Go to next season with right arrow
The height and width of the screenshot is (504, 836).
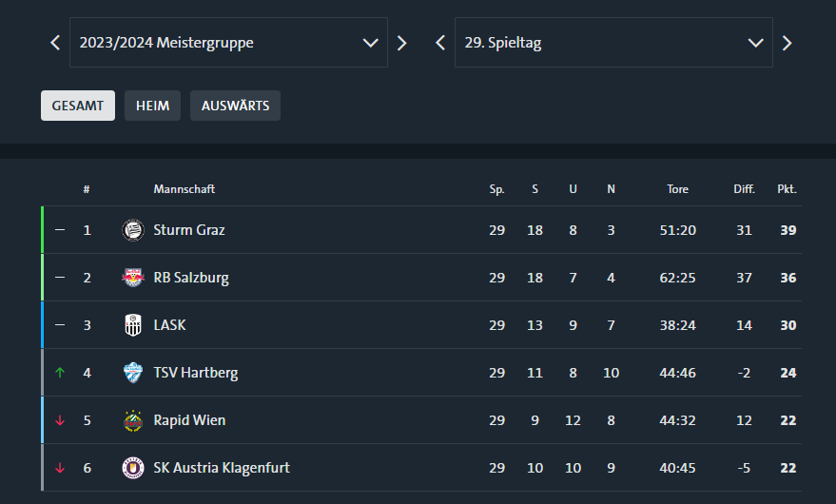click(x=402, y=43)
